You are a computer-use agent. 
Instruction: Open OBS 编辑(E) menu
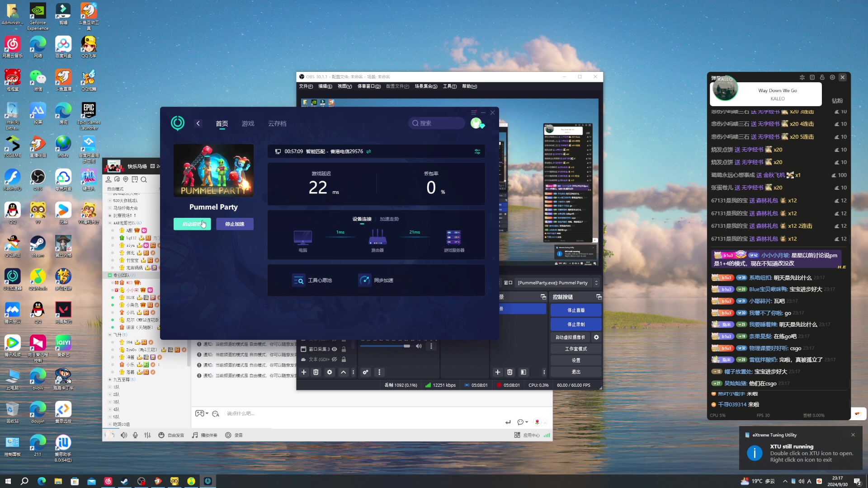(x=325, y=86)
